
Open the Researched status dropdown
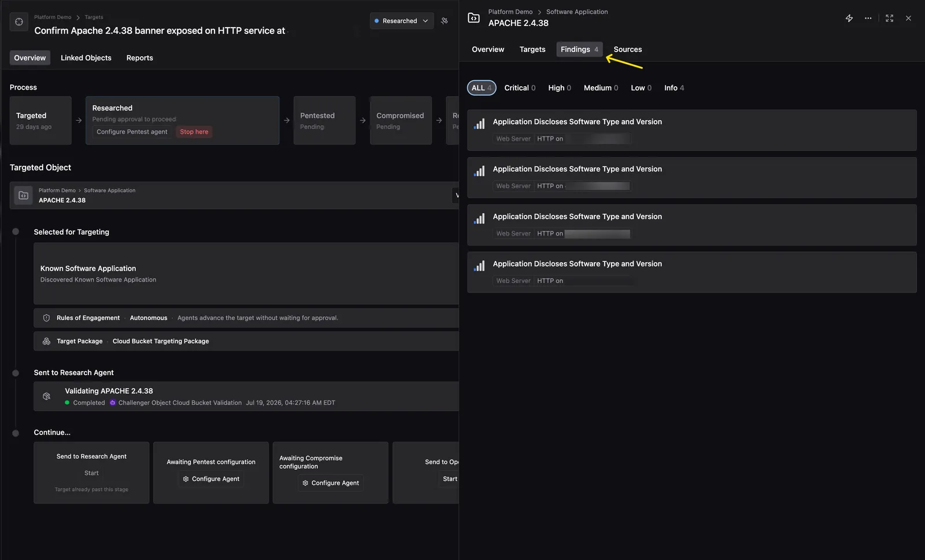point(402,21)
